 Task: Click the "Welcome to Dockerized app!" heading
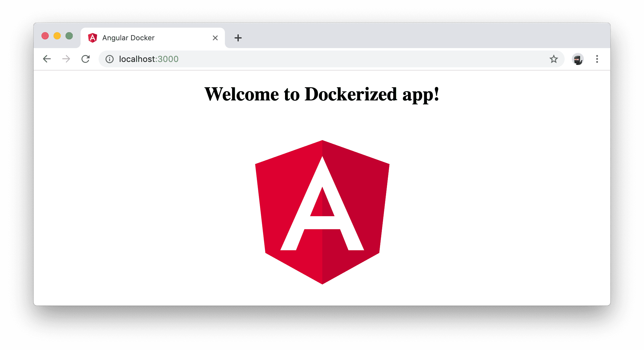coord(322,94)
